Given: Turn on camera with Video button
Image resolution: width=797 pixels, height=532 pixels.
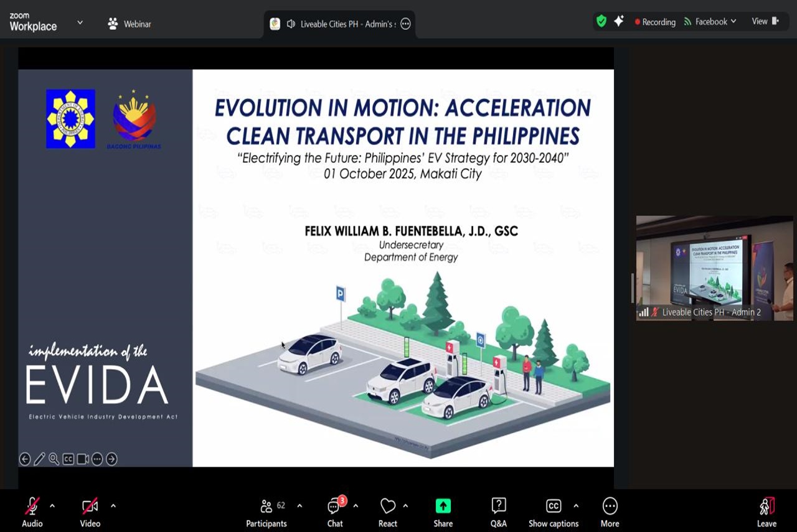Looking at the screenshot, I should point(90,513).
